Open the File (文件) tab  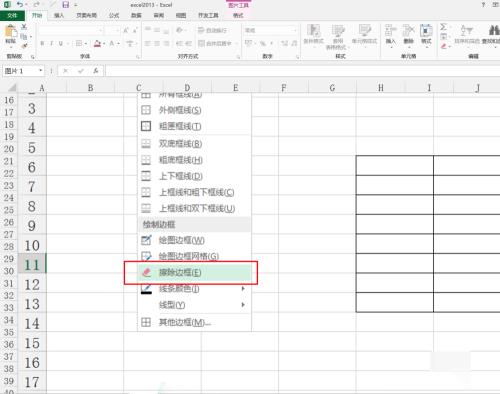point(12,15)
